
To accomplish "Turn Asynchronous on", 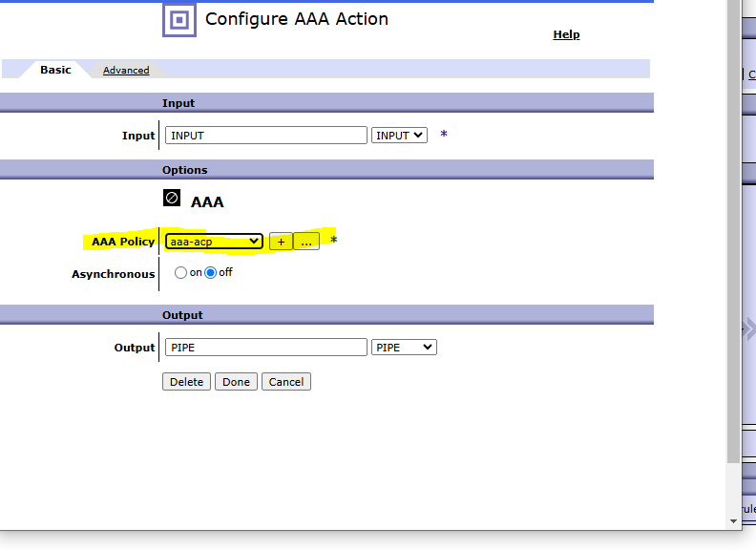I will pos(180,272).
